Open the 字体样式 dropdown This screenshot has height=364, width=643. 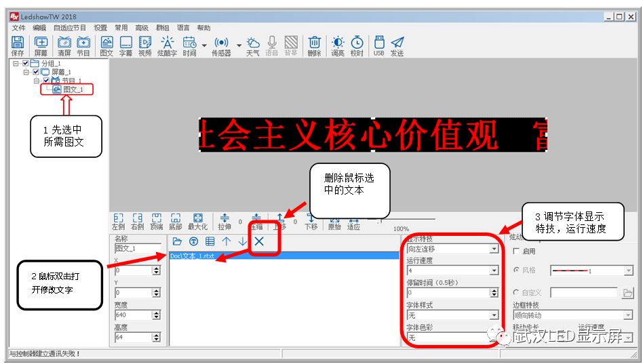tap(494, 315)
